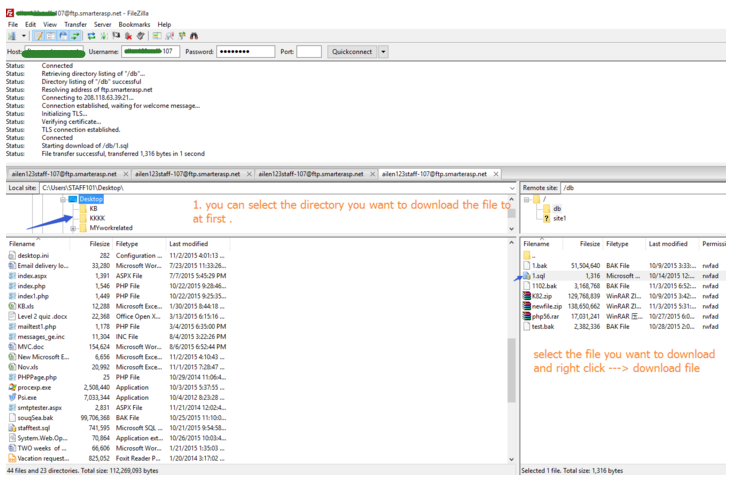
Task: Toggle the message log display
Action: [39, 36]
